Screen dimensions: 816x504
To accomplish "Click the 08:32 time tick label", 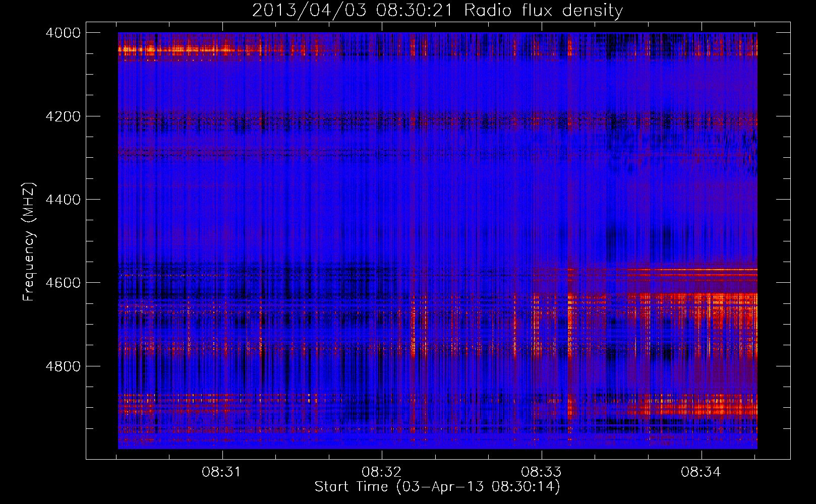I will [382, 472].
